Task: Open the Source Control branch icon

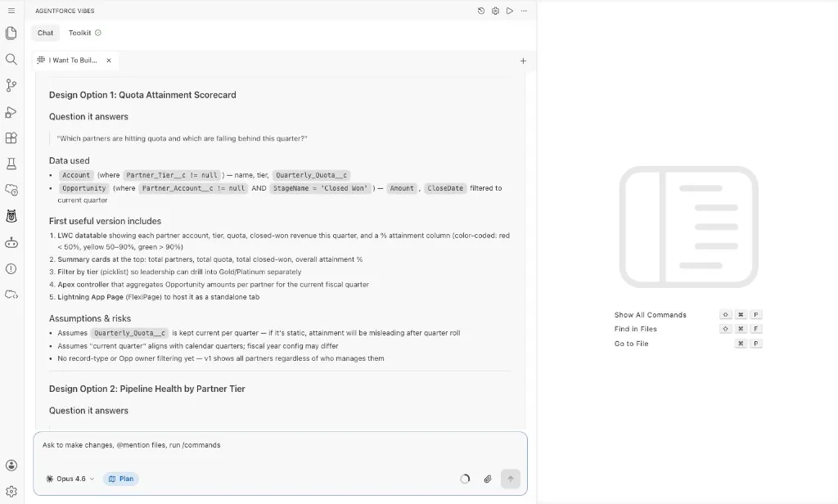Action: pos(11,86)
